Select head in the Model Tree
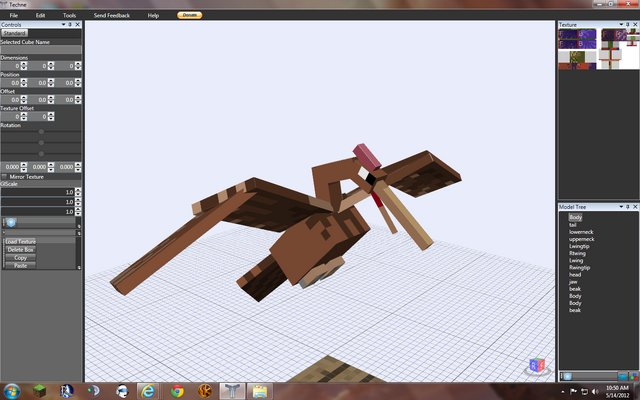640x400 pixels. click(x=575, y=274)
